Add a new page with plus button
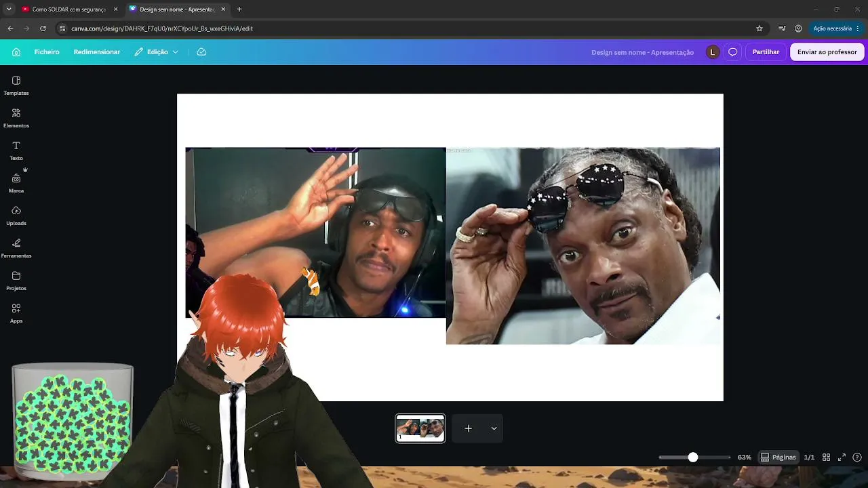Image resolution: width=868 pixels, height=488 pixels. coord(468,428)
